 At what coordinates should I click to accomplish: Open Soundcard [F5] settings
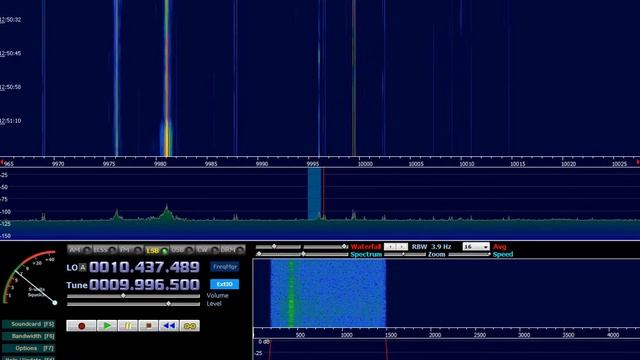[x=29, y=324]
